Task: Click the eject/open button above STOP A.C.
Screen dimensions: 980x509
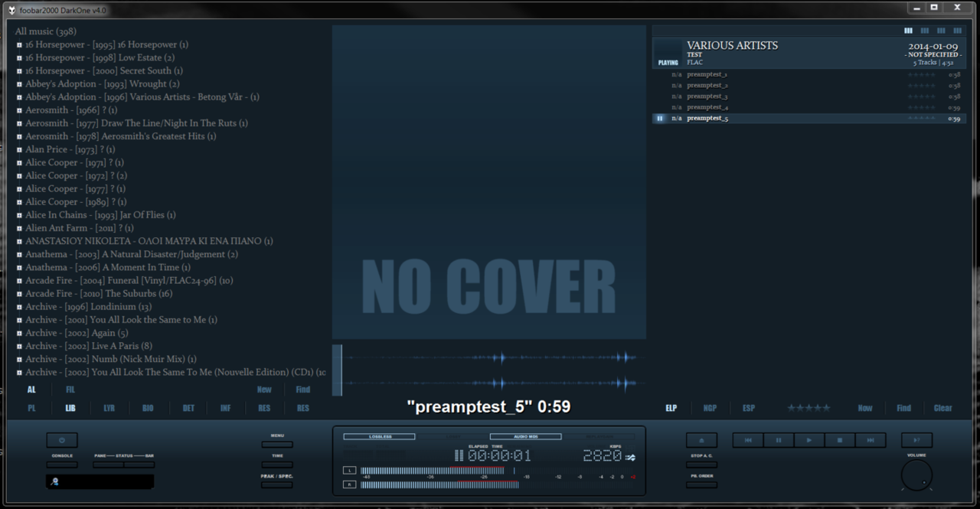Action: click(x=701, y=440)
